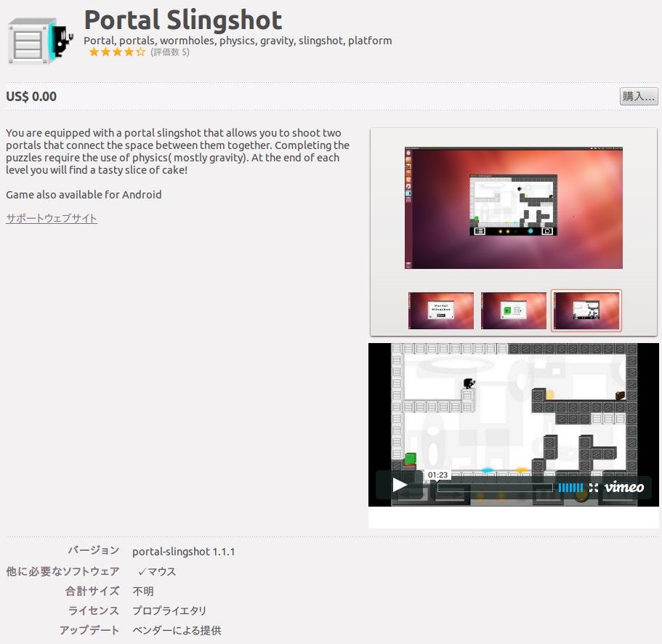Select the third highlighted screenshot thumbnail
This screenshot has width=662, height=644.
[x=586, y=310]
